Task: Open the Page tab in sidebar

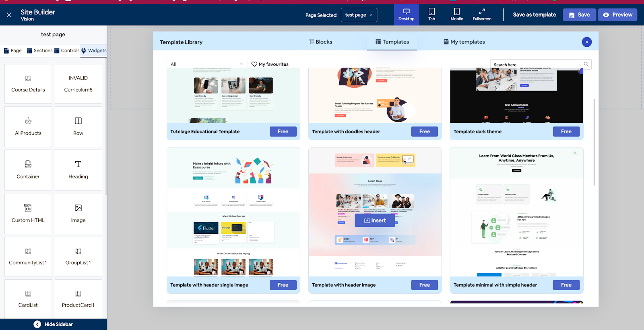Action: [13, 50]
